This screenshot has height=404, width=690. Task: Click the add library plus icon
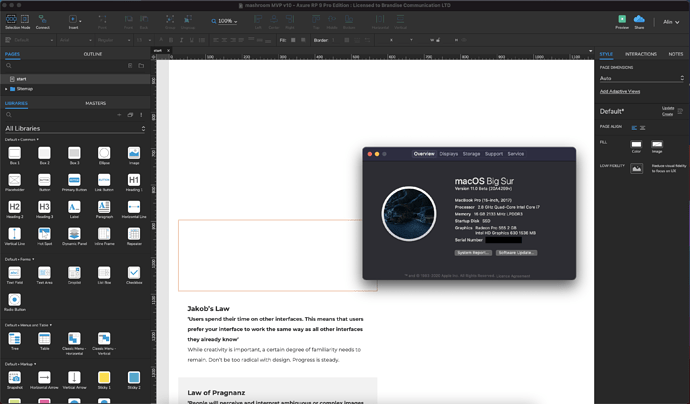pos(119,115)
